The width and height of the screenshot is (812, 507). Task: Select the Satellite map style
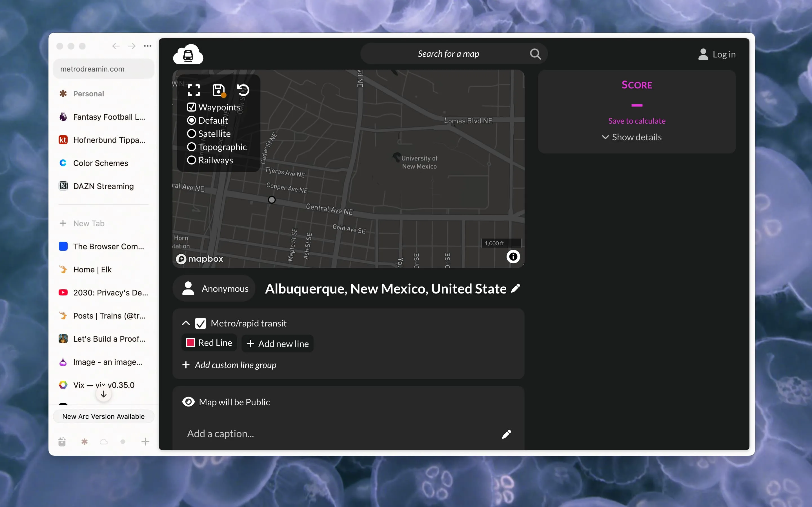point(192,134)
